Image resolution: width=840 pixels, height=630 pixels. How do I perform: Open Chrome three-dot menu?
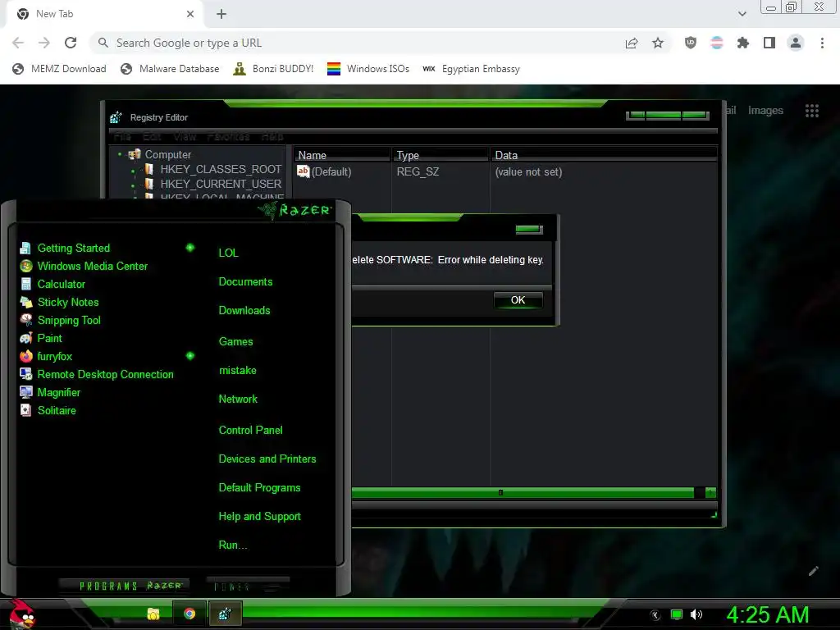point(822,43)
